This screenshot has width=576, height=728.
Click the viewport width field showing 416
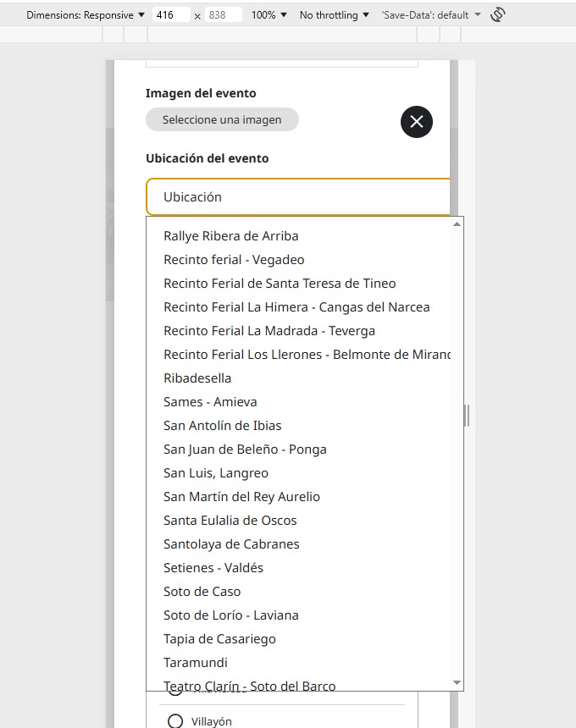point(170,15)
